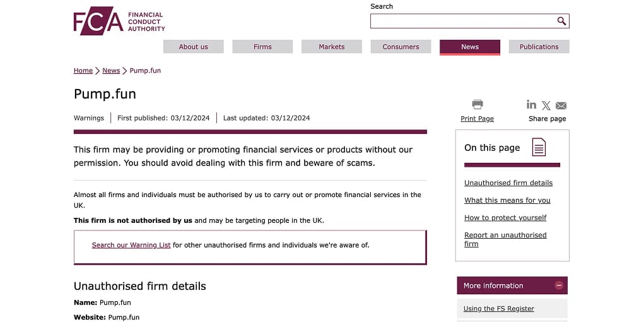This screenshot has height=322, width=644.
Task: Share page via email icon
Action: (561, 105)
